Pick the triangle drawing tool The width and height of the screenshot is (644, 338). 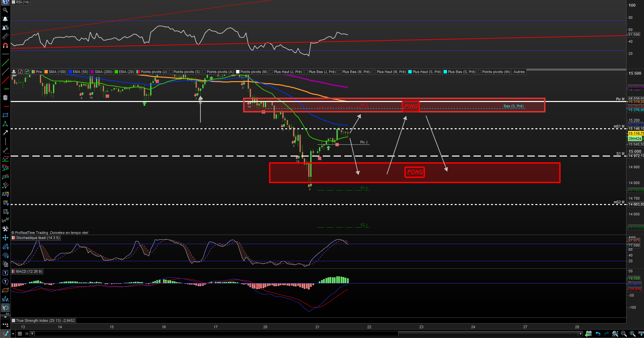pos(5,124)
